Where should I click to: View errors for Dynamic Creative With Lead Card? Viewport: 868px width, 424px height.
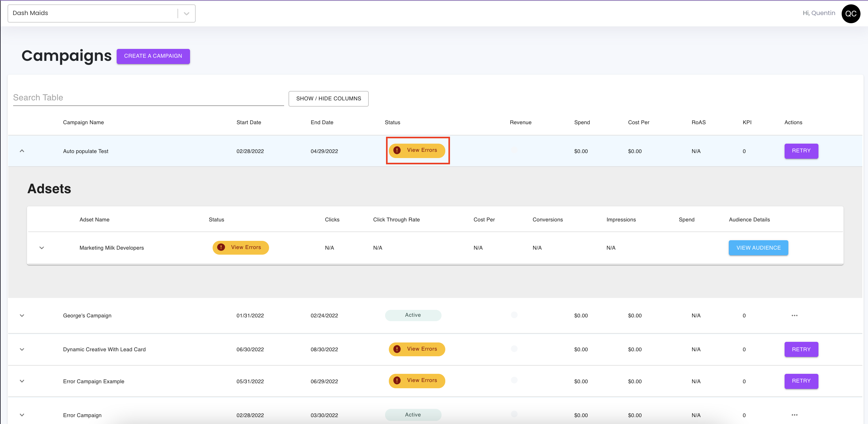pyautogui.click(x=417, y=349)
